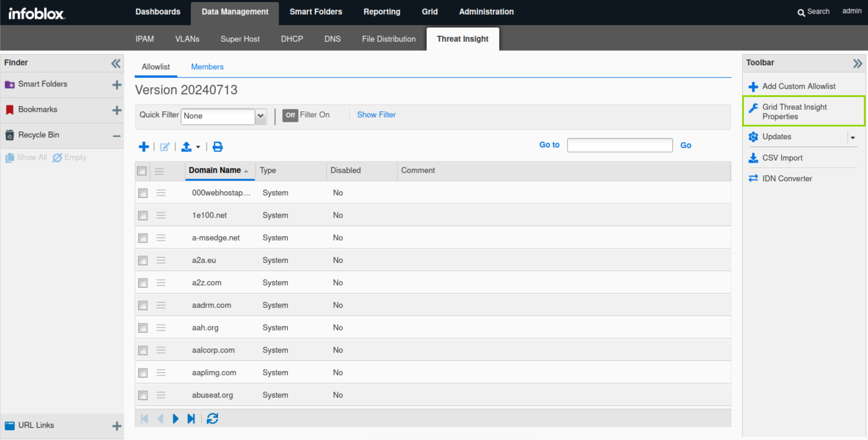Jump to the last page of the allowlist
This screenshot has width=868, height=440.
click(x=191, y=418)
